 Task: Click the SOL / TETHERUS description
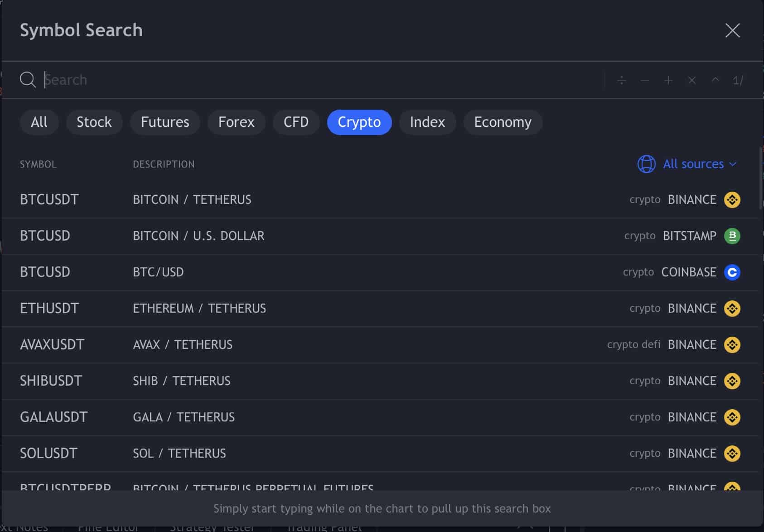pos(179,454)
